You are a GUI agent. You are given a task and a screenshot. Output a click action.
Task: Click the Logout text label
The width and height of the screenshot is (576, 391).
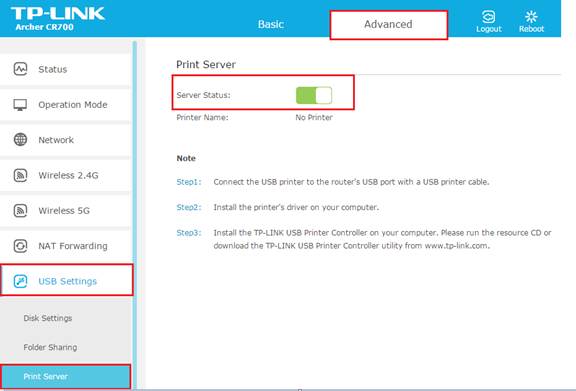click(x=489, y=29)
